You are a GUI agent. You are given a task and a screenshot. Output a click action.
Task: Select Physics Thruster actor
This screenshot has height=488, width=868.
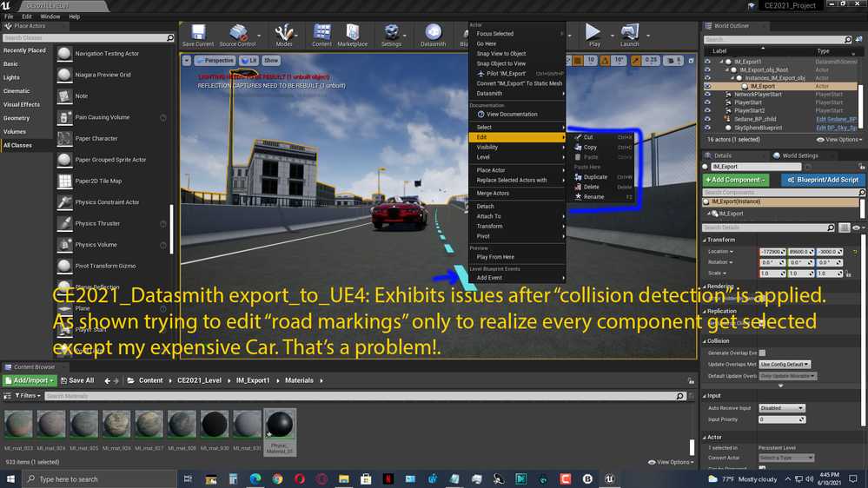(97, 223)
